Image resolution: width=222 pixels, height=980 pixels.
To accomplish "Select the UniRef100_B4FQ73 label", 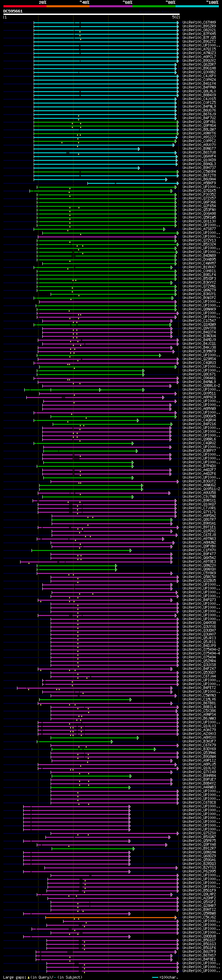I will (199, 600).
